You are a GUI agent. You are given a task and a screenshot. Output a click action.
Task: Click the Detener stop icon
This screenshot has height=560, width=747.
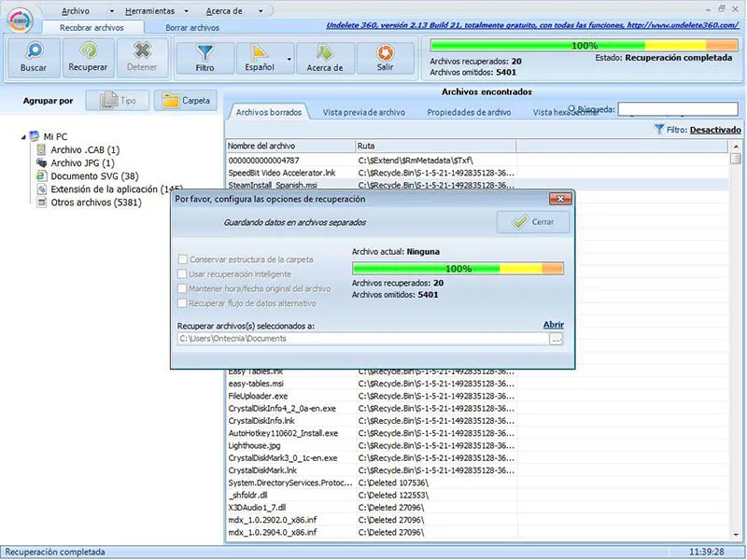(142, 52)
